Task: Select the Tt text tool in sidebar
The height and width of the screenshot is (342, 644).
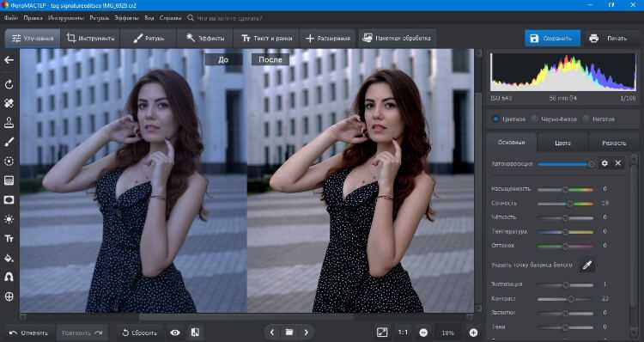Action: pos(9,238)
